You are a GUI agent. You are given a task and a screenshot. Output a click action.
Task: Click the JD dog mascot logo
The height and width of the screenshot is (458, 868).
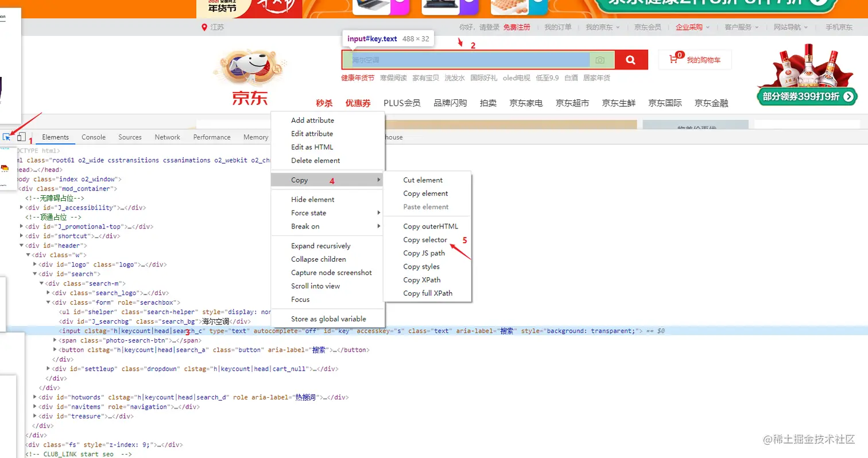point(250,68)
